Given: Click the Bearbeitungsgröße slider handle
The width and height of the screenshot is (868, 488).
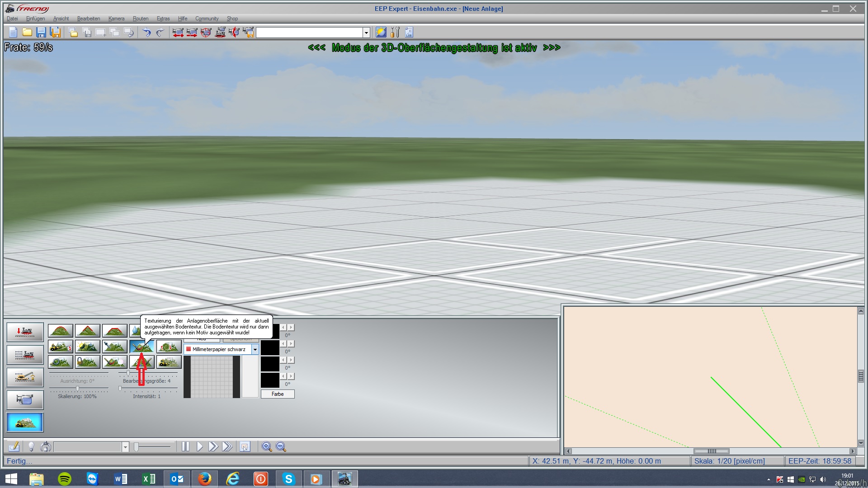Looking at the screenshot, I should click(x=128, y=373).
